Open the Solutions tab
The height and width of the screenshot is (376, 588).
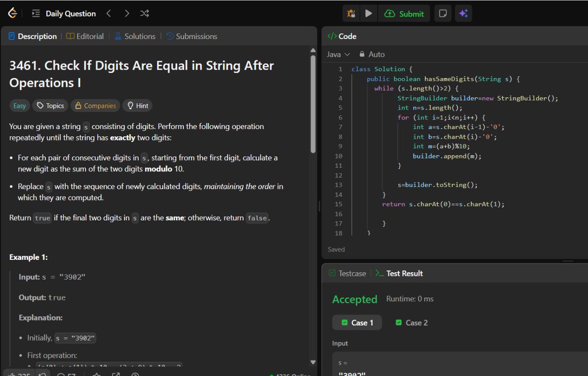coord(135,36)
